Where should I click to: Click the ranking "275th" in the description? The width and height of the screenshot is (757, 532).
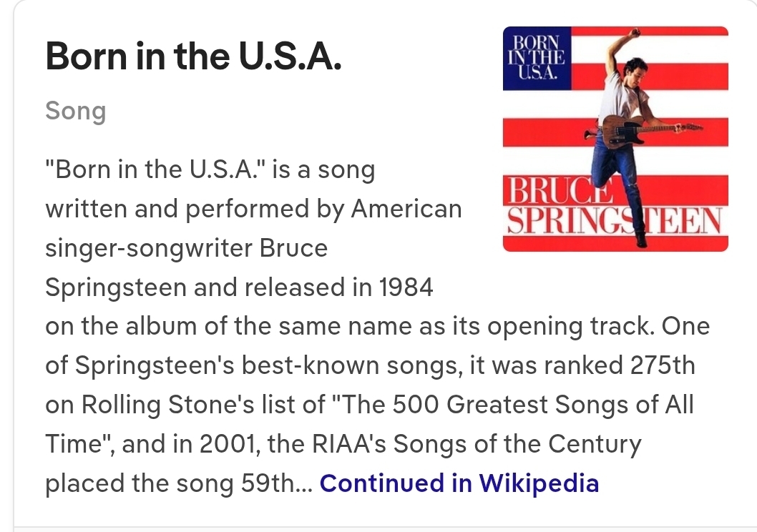pyautogui.click(x=662, y=365)
